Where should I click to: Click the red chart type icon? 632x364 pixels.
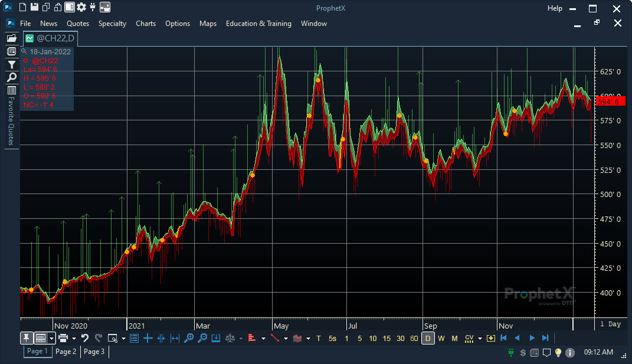coord(297,338)
